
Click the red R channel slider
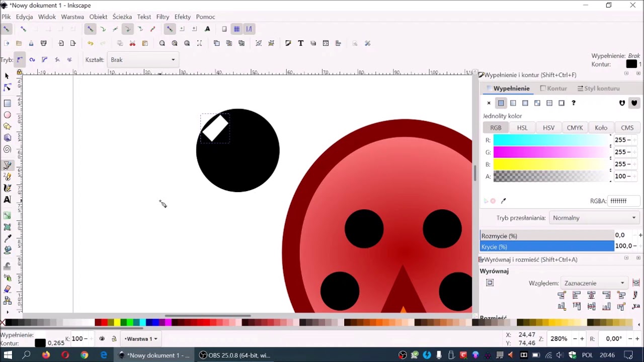click(x=551, y=140)
